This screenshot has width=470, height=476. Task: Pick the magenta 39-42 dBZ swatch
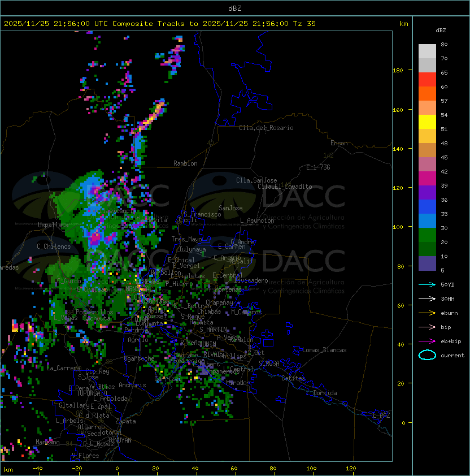[427, 179]
